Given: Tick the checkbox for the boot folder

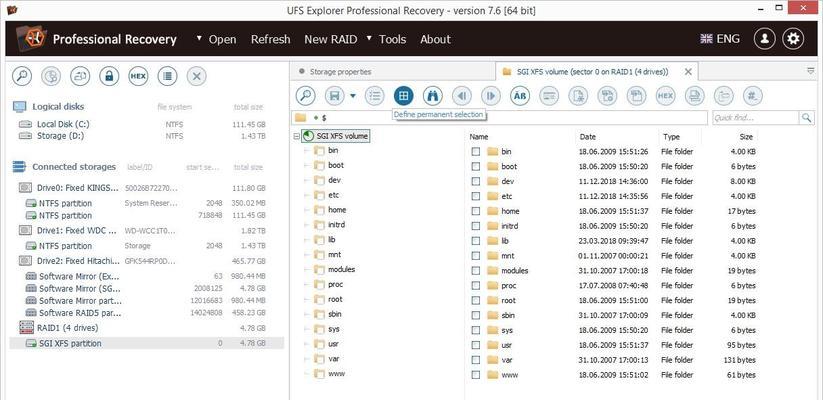Looking at the screenshot, I should click(476, 166).
